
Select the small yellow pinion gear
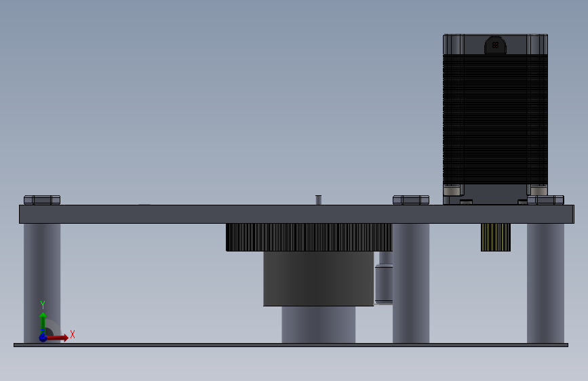click(496, 237)
